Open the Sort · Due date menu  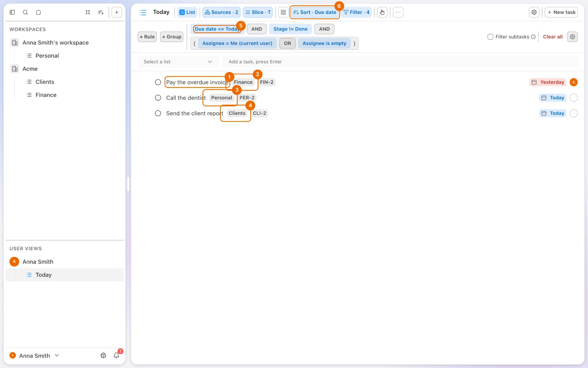tap(315, 12)
